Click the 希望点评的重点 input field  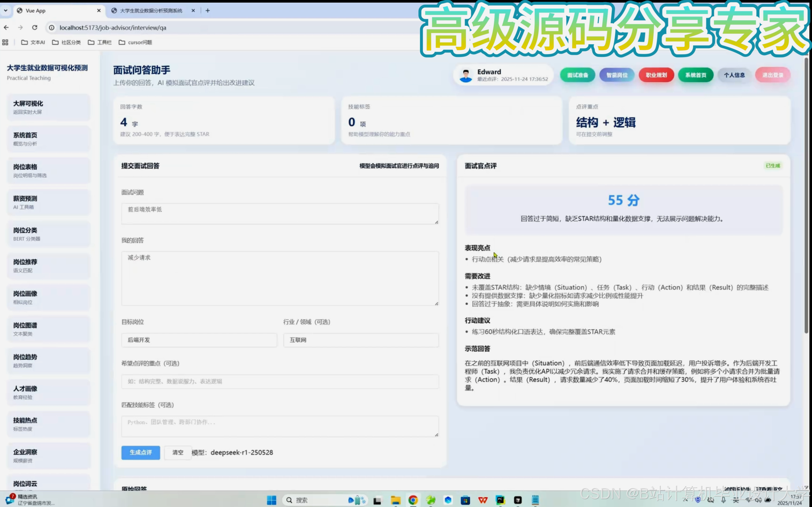click(280, 382)
